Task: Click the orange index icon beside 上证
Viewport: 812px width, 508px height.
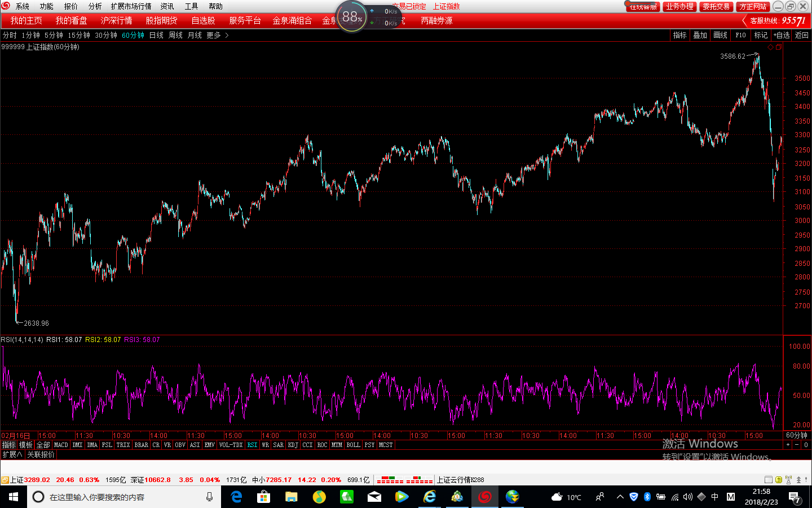Action: tap(5, 480)
